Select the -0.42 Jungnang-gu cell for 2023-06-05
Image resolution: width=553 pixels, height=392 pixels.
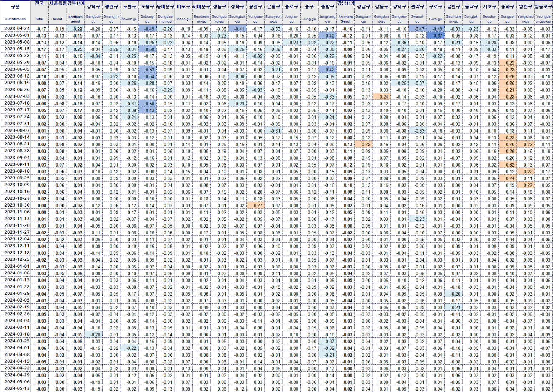point(327,69)
